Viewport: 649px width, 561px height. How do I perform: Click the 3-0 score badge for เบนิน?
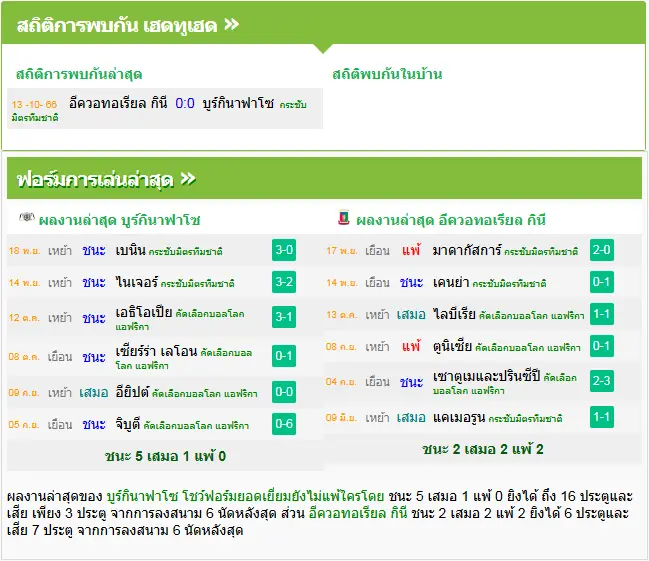(284, 250)
